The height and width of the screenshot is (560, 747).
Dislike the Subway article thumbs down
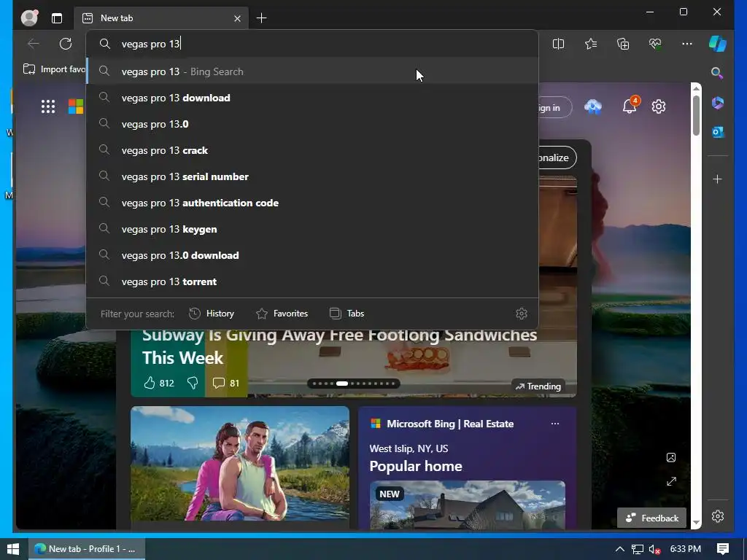[x=193, y=383]
